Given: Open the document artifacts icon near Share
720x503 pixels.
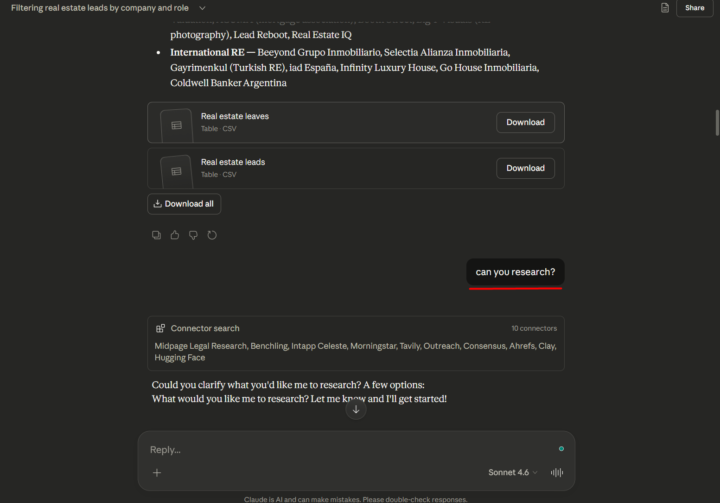Looking at the screenshot, I should (664, 8).
